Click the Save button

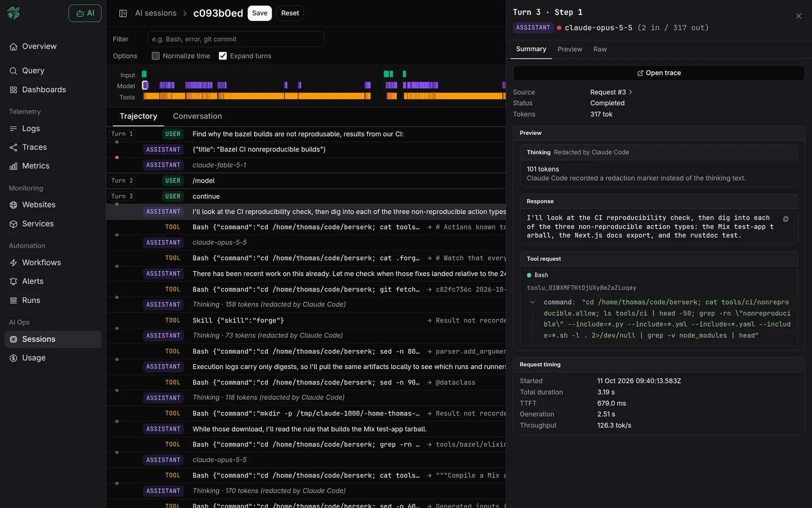(x=260, y=13)
